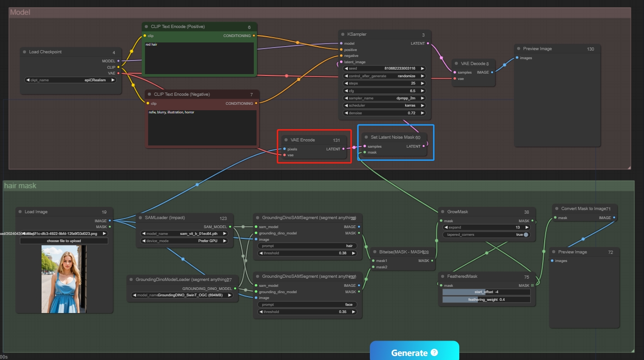The width and height of the screenshot is (644, 360).
Task: Collapse the KSampler node via its title dot
Action: 342,34
